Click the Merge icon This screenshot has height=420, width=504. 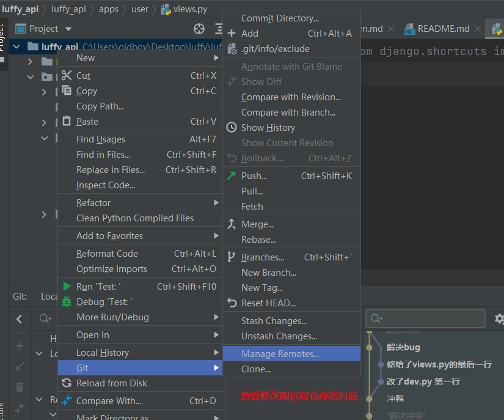pos(232,224)
